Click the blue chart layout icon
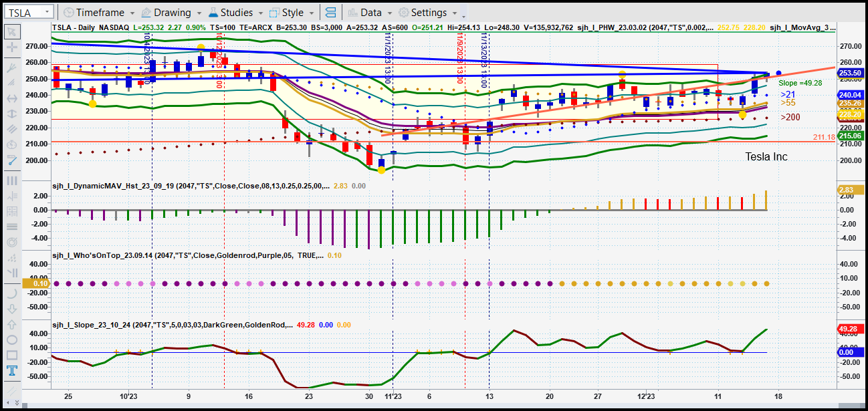868x411 pixels. 330,13
